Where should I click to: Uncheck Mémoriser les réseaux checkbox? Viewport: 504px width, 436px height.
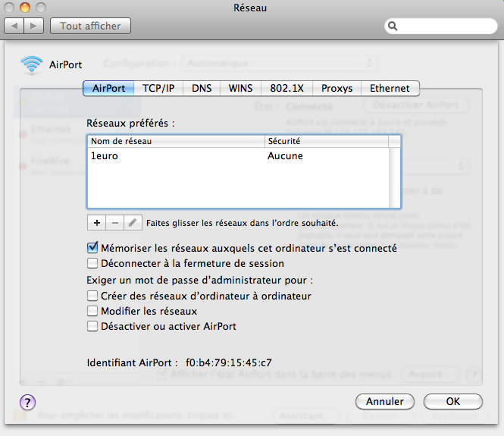[x=92, y=248]
